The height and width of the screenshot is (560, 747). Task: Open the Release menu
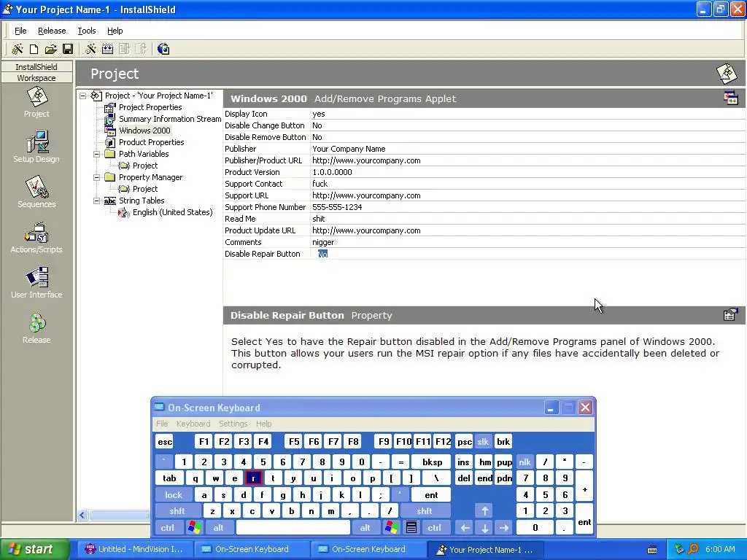click(52, 31)
